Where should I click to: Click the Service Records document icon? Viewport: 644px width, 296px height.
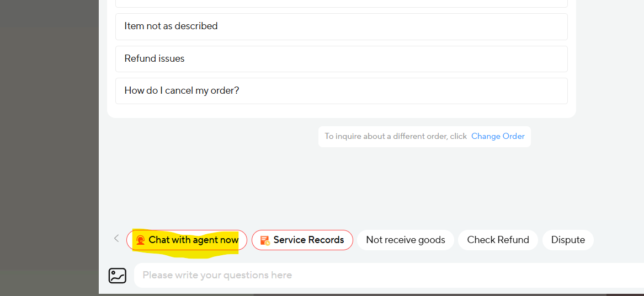pos(265,240)
